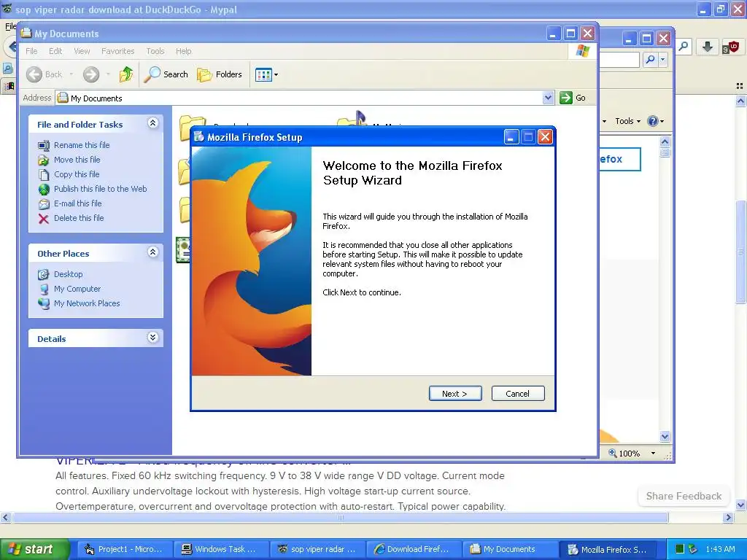
Task: Click the Publish to Web globe icon
Action: 43,190
